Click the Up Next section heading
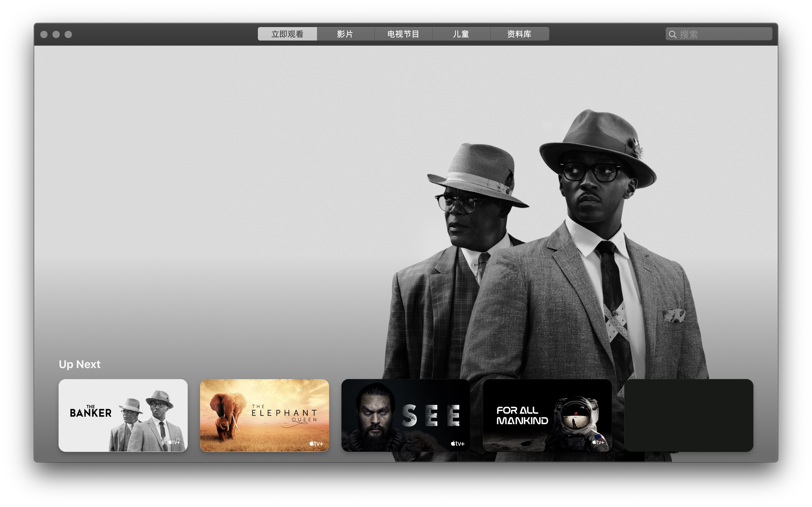The width and height of the screenshot is (812, 507). click(x=80, y=364)
